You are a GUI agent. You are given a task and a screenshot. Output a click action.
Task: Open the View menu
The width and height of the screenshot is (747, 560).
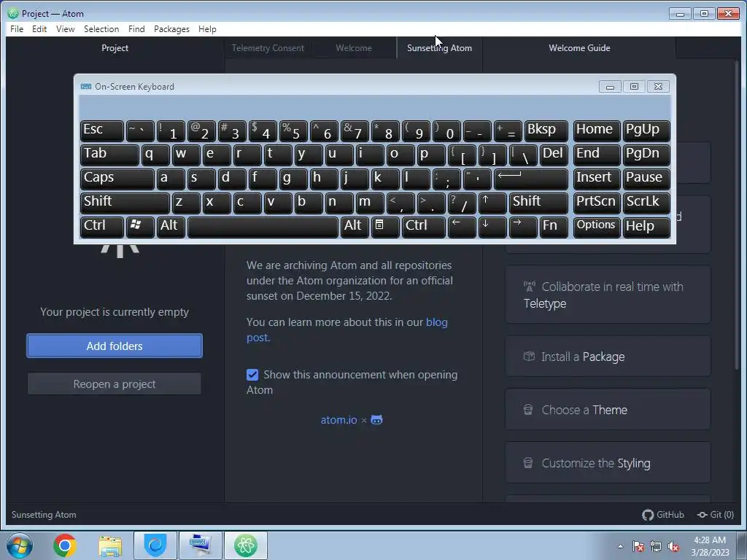pyautogui.click(x=65, y=29)
